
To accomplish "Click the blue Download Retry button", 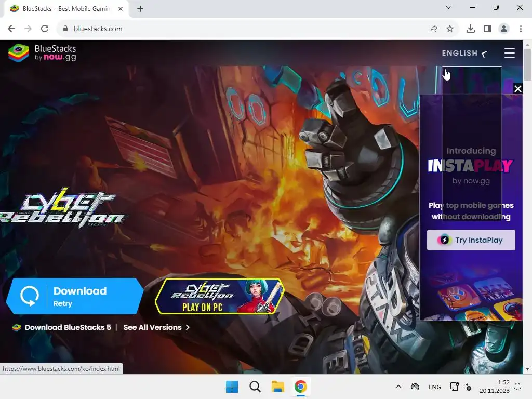I will click(75, 296).
